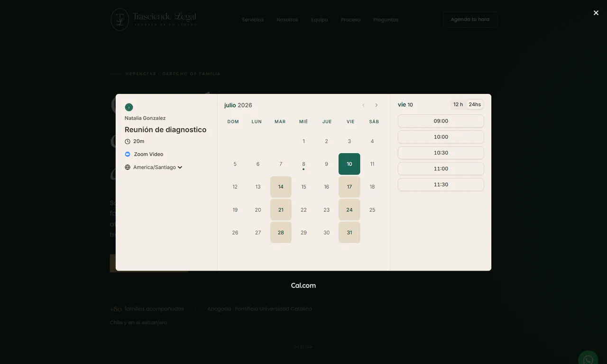Open the Cal.com link
Image resolution: width=607 pixels, height=364 pixels.
click(303, 285)
